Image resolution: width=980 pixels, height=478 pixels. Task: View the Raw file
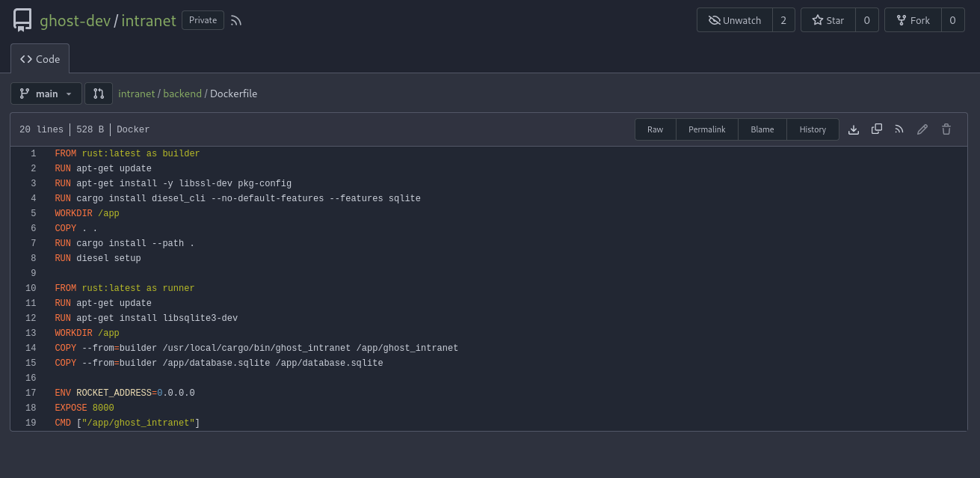[656, 129]
